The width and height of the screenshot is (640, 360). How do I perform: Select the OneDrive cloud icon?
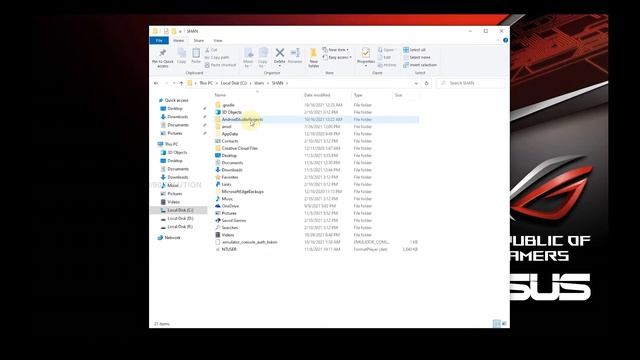click(x=218, y=206)
